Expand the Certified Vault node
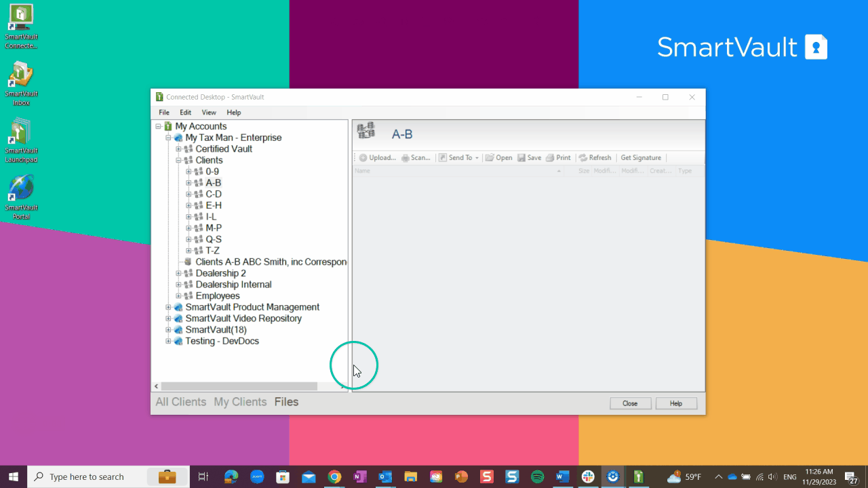 point(178,149)
